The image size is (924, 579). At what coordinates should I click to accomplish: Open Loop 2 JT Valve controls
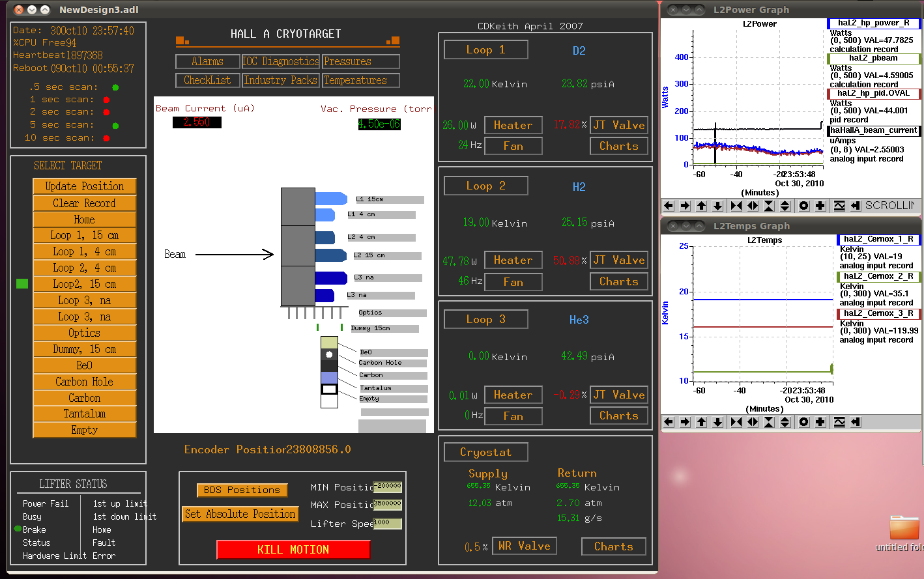pyautogui.click(x=619, y=260)
